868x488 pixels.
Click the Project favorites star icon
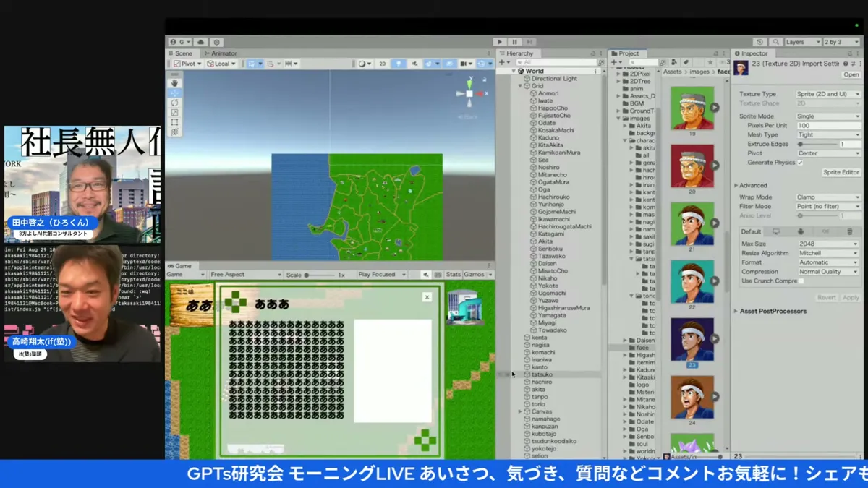pos(710,63)
